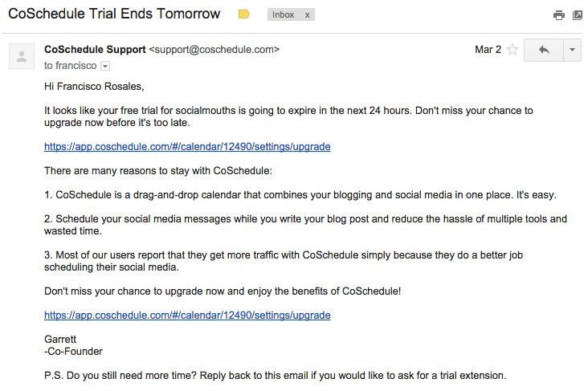Click the Garrett signature name
Screen dimensions: 588x391
point(60,340)
